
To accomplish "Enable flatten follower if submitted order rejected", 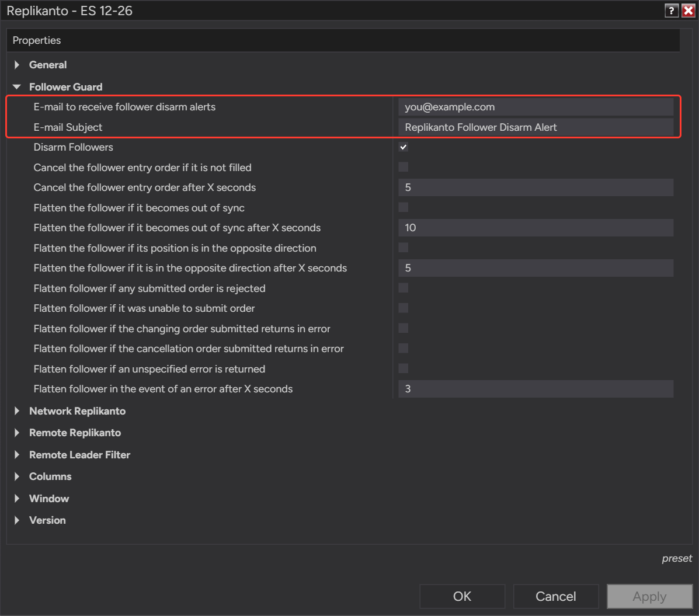I will point(404,288).
